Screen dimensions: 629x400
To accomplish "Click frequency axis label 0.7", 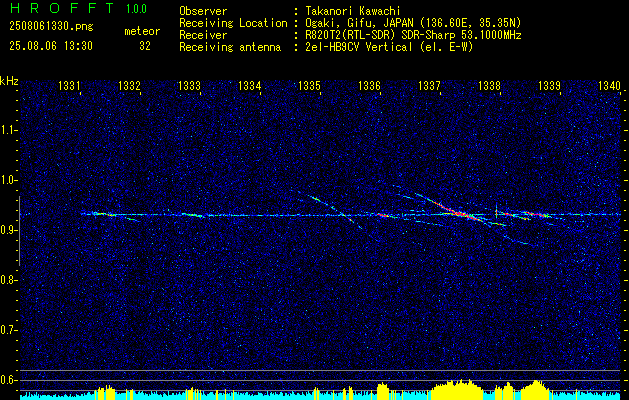I will (x=8, y=330).
